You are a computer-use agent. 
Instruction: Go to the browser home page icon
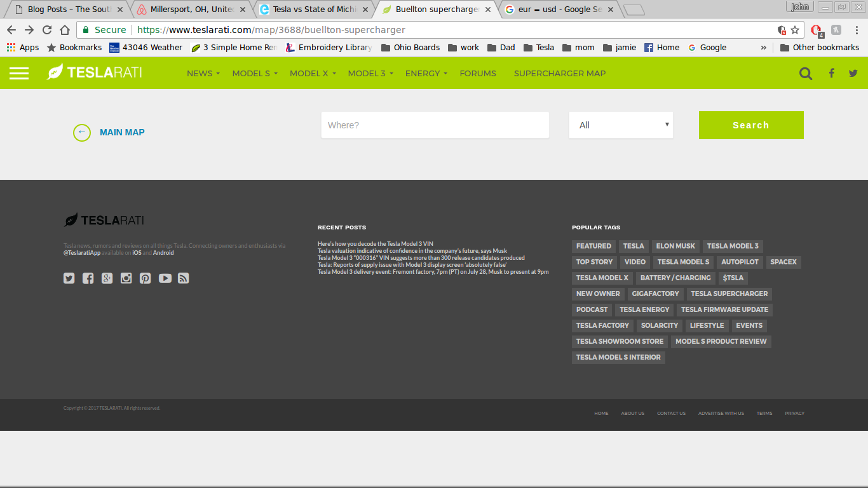[65, 30]
